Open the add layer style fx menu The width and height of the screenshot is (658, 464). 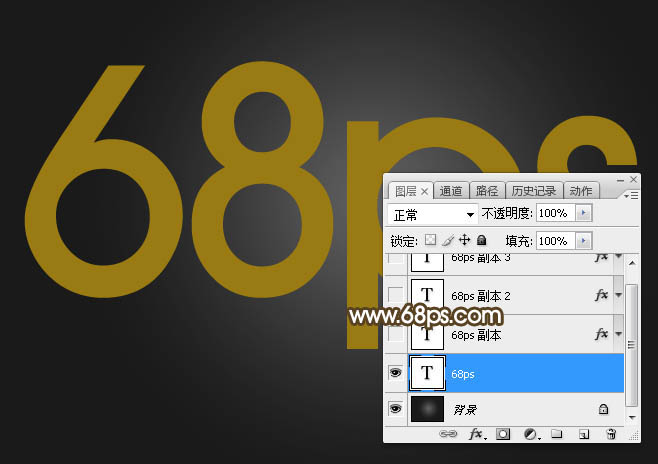pos(477,434)
